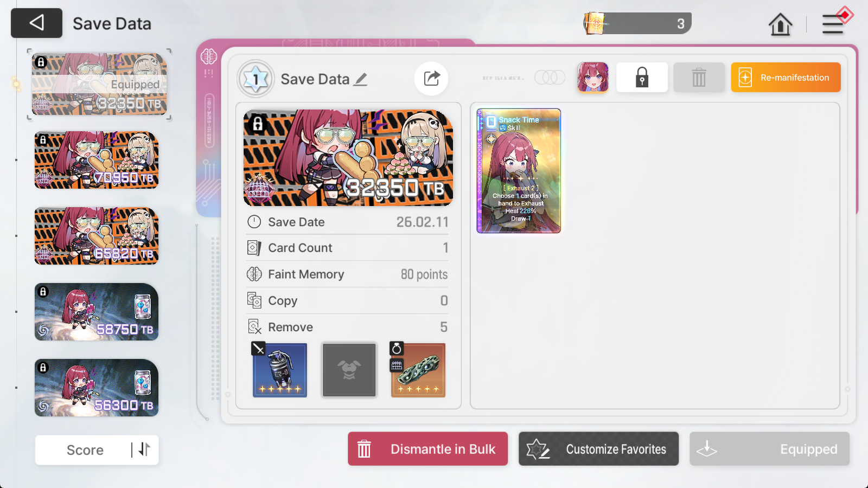Image resolution: width=868 pixels, height=488 pixels.
Task: Tap the three-circle link indicator
Action: [x=550, y=78]
